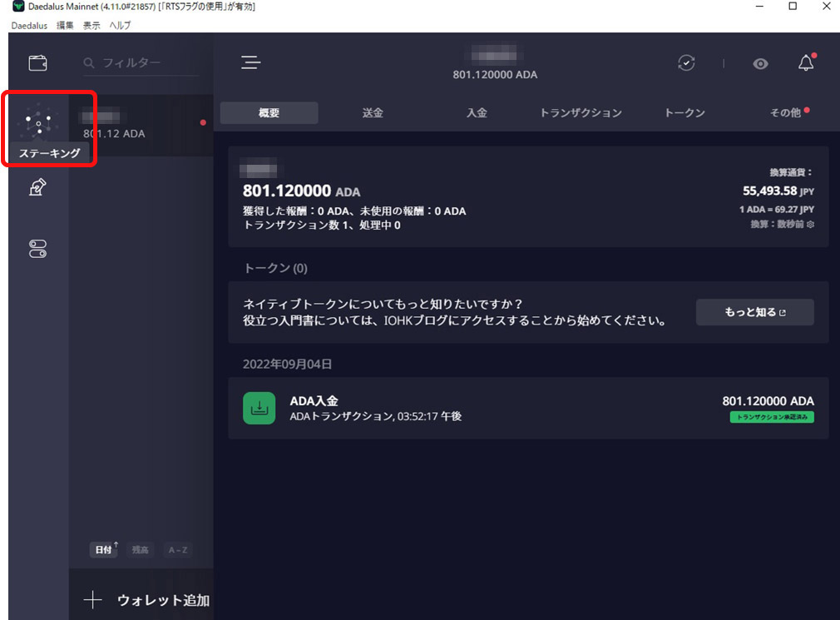Viewport: 840px width, 620px height.
Task: Open the Staking (ステーキング) sidebar icon
Action: [x=38, y=124]
